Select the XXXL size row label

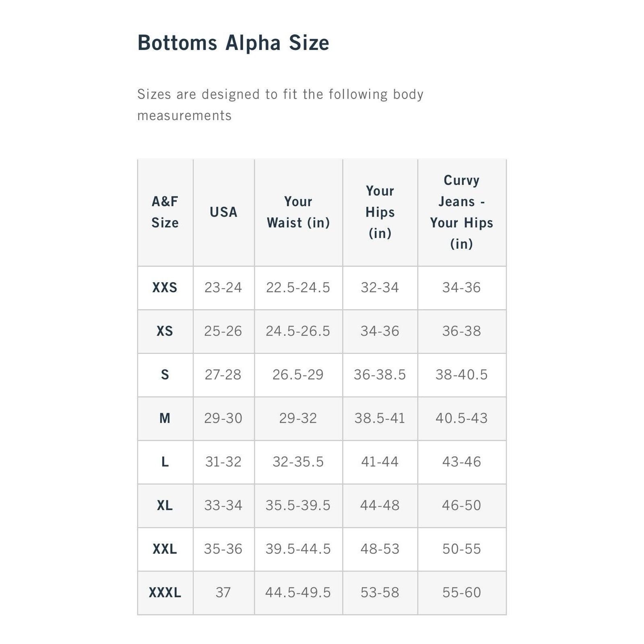coord(165,592)
